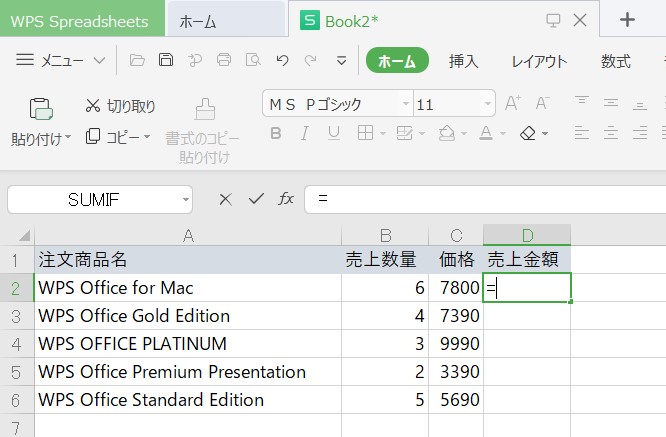
Task: Align text to vertical middle
Action: coord(610,102)
